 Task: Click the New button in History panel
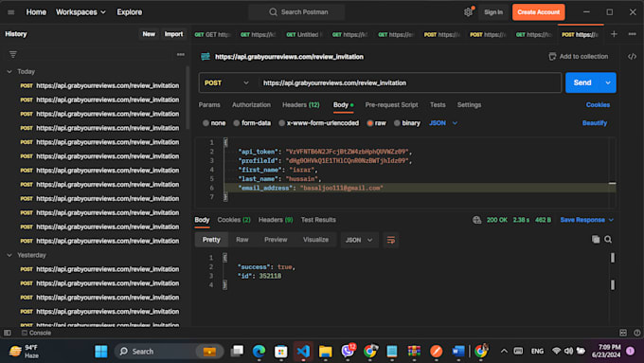pyautogui.click(x=149, y=34)
